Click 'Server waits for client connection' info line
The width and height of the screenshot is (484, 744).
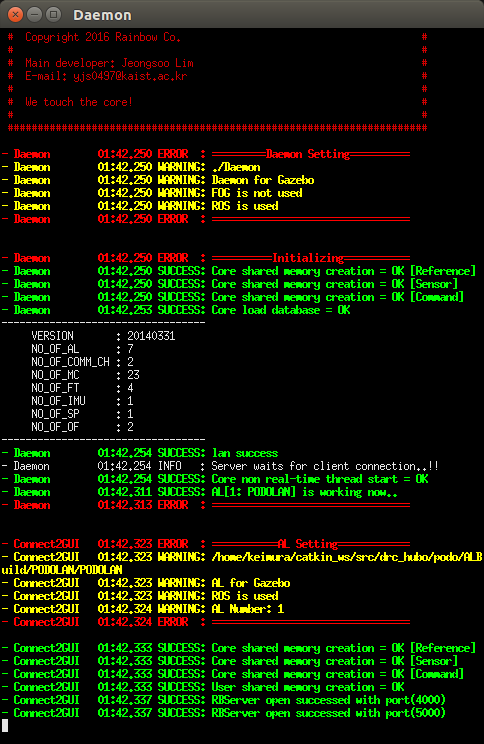(220, 466)
